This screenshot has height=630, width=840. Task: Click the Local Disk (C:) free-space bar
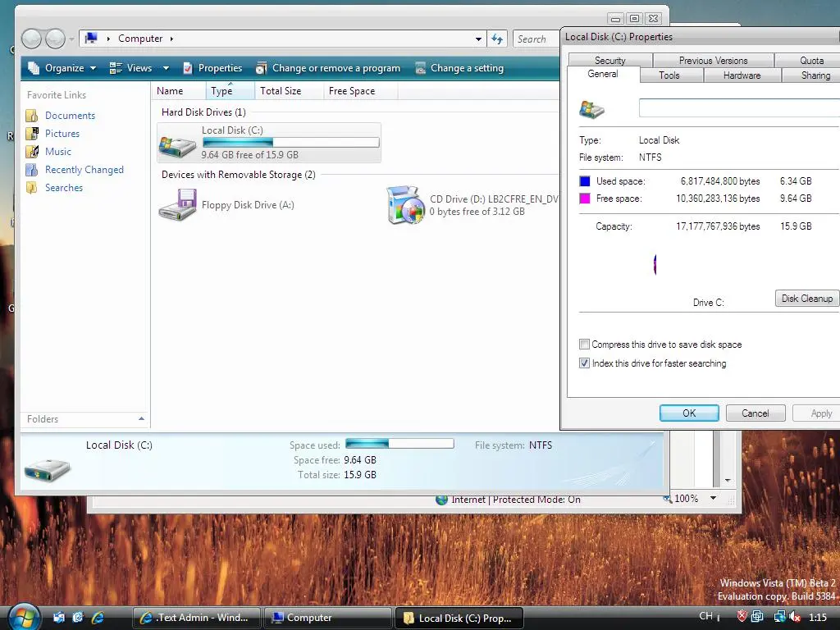(x=291, y=142)
